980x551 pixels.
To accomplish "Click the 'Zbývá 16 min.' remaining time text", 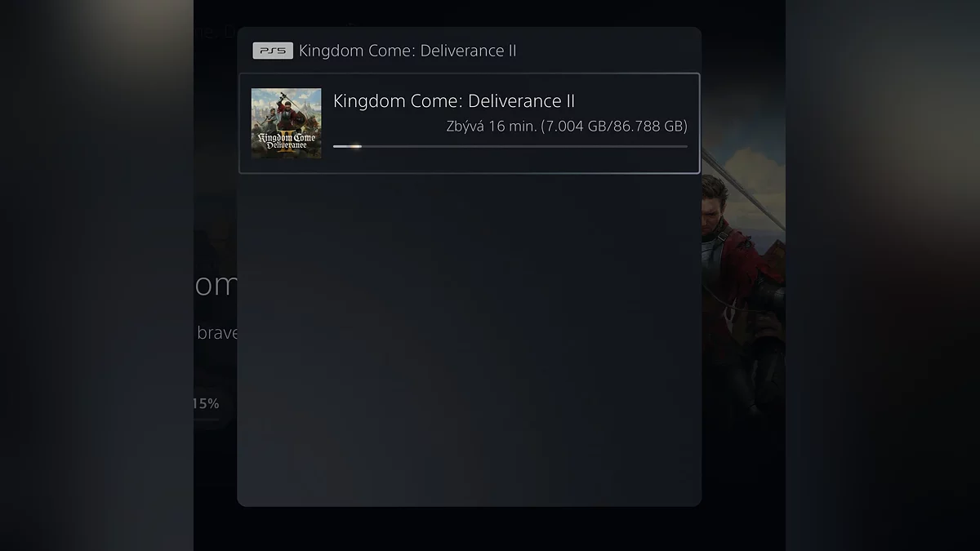I will 492,127.
